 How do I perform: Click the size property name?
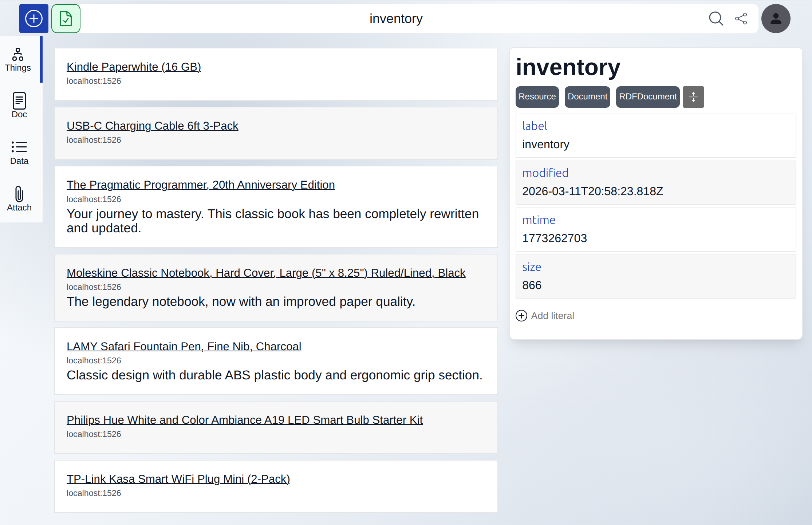532,267
